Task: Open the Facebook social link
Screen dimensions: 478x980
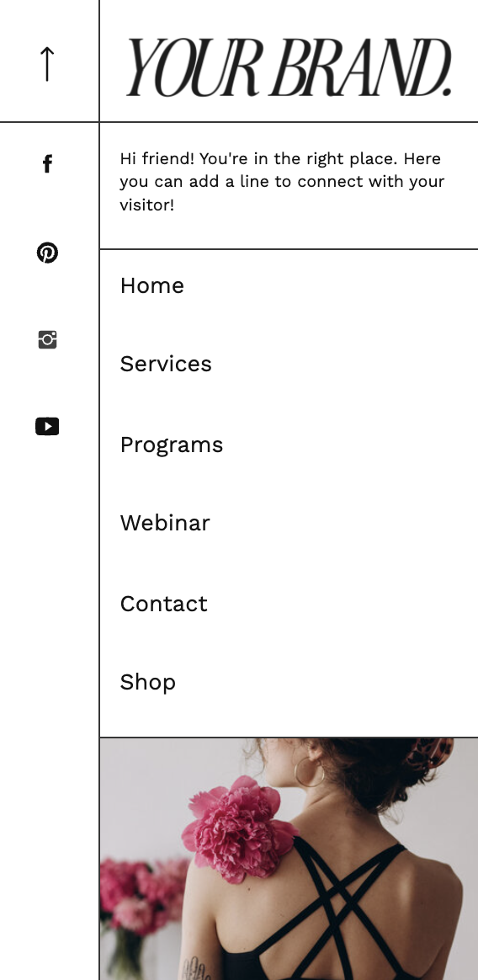Action: [x=47, y=163]
